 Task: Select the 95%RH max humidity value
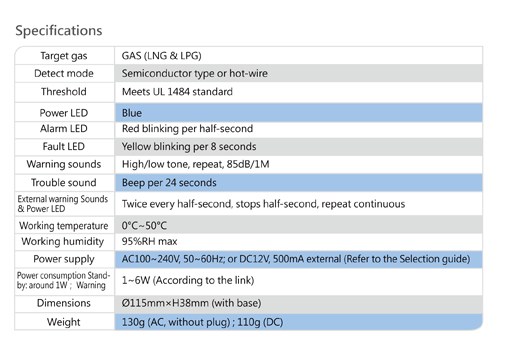149,241
